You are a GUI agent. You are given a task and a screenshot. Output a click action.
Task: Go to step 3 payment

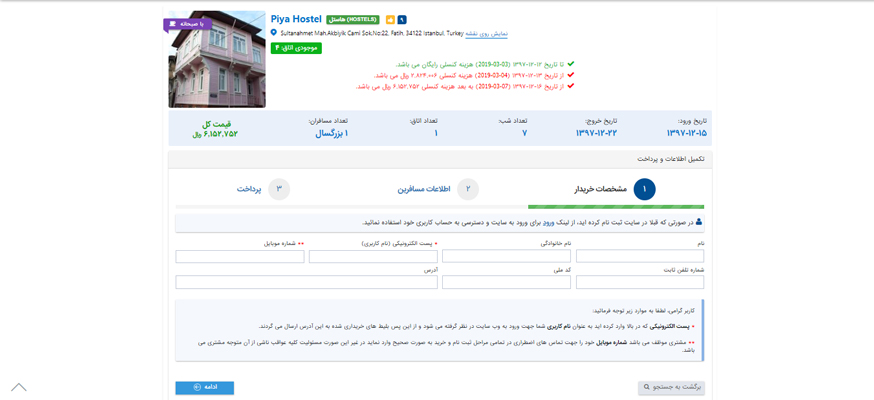[x=279, y=189]
